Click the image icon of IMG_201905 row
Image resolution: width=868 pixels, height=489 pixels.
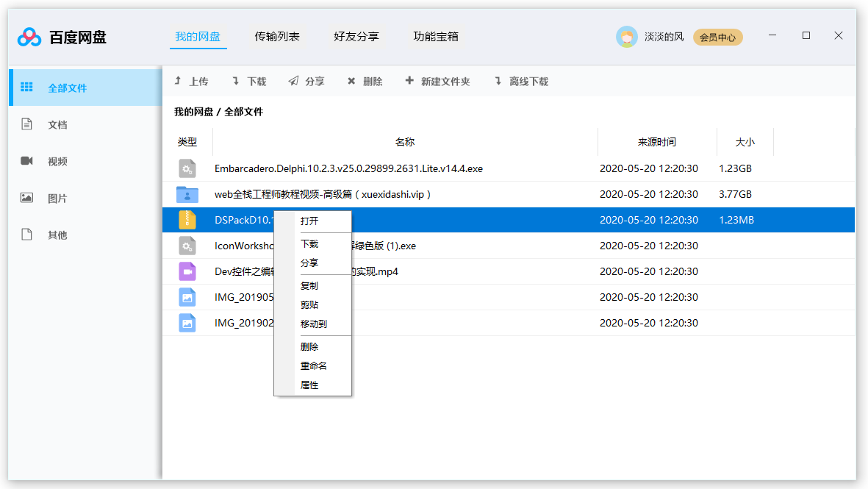(x=187, y=297)
